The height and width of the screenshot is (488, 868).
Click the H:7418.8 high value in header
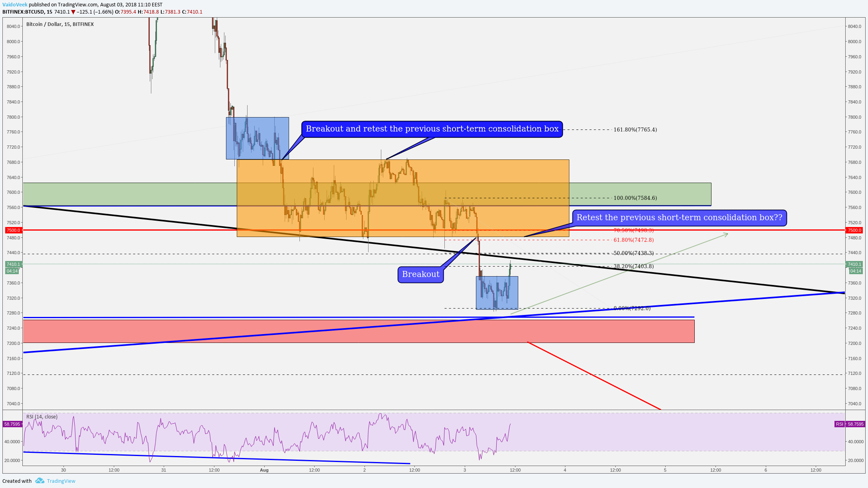149,12
